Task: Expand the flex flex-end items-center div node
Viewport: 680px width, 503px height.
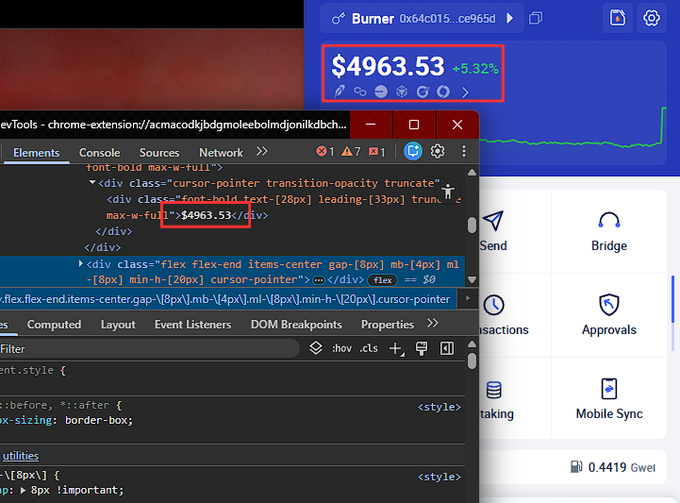Action: click(x=81, y=264)
